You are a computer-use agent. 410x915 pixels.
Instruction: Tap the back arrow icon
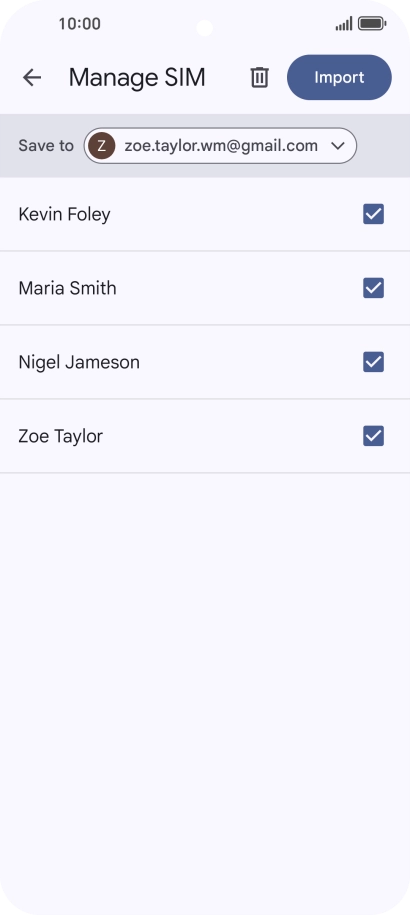[32, 78]
